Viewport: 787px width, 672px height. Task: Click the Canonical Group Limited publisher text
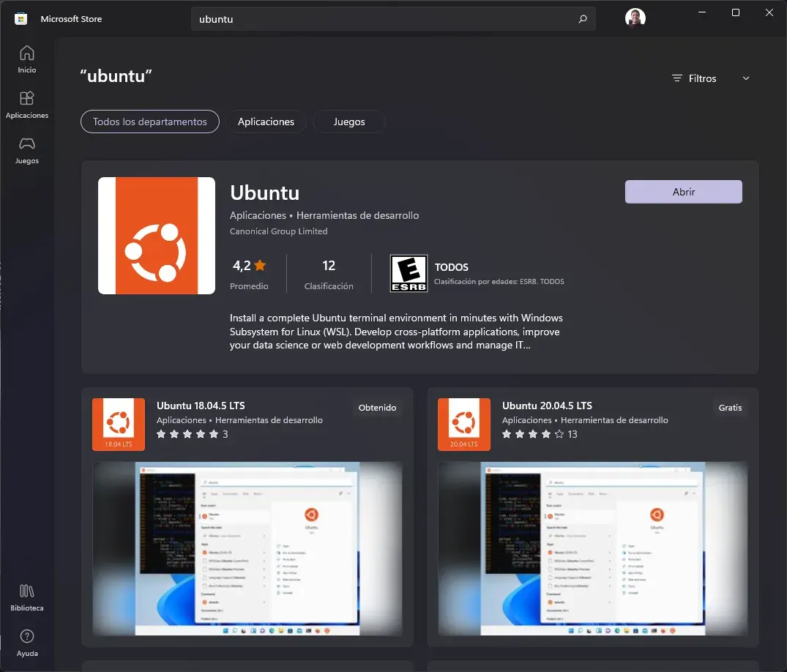[x=279, y=231]
